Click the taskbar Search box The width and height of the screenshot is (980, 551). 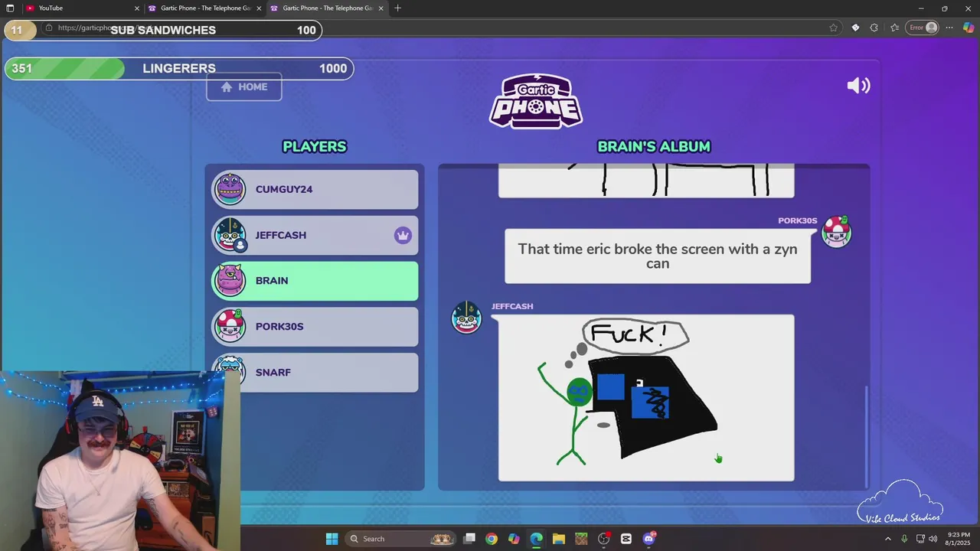click(x=399, y=539)
